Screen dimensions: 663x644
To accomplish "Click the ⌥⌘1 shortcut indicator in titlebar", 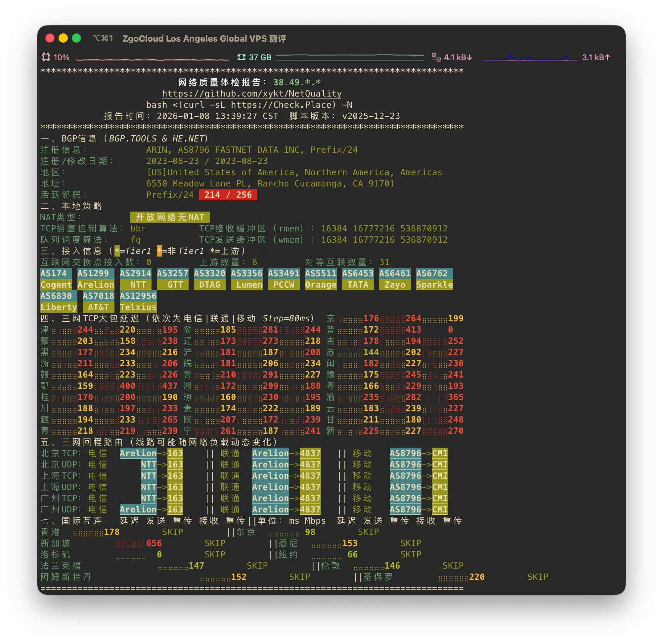I will click(104, 38).
